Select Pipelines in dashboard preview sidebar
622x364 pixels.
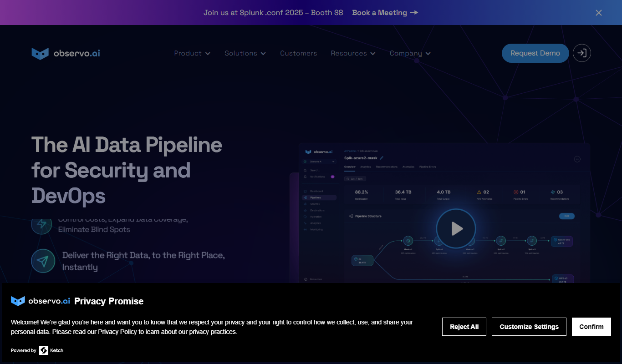tap(319, 197)
